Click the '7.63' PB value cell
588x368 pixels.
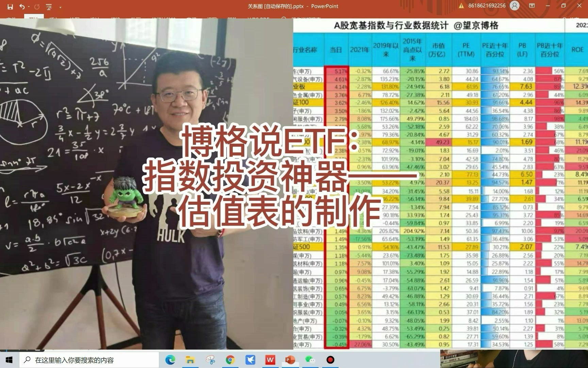[x=522, y=87]
